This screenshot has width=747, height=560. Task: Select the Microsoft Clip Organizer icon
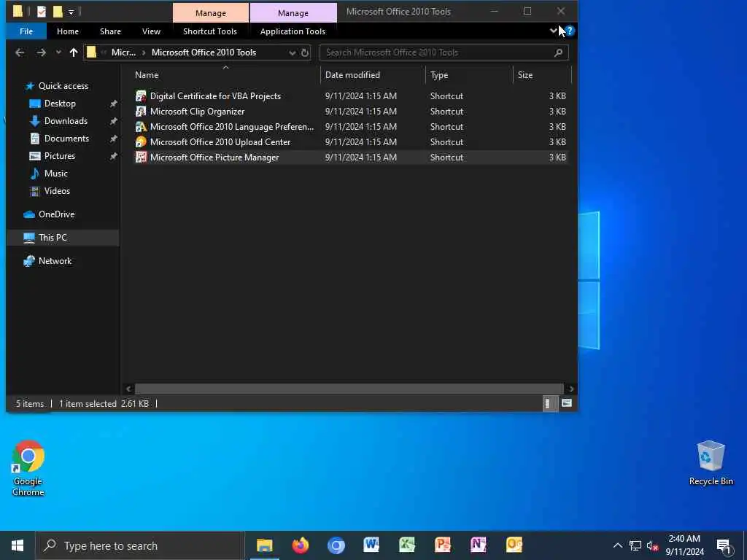(141, 112)
